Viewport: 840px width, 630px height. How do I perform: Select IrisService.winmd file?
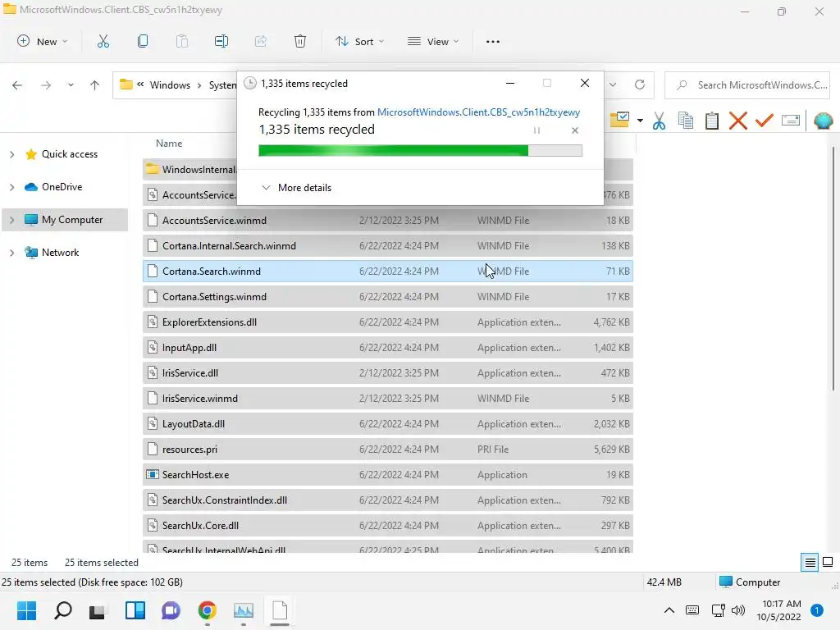[x=388, y=399]
